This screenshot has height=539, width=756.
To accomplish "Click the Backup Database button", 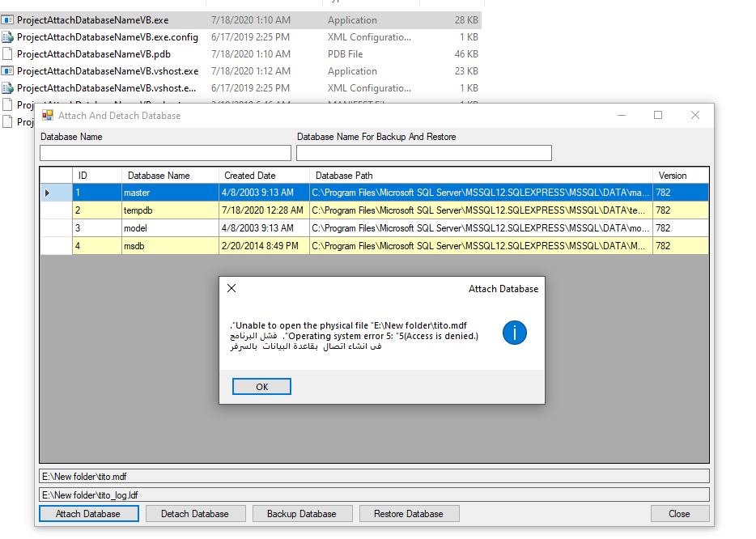I will [301, 514].
